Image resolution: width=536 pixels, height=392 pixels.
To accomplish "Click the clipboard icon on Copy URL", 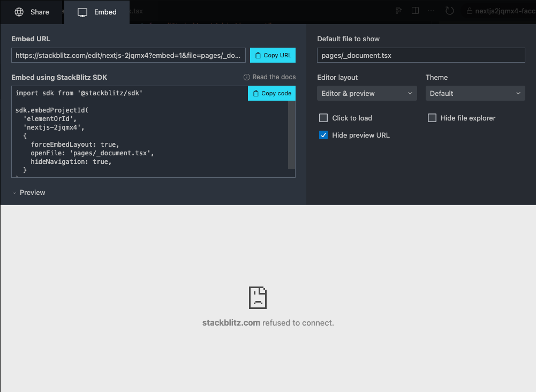I will coord(258,55).
